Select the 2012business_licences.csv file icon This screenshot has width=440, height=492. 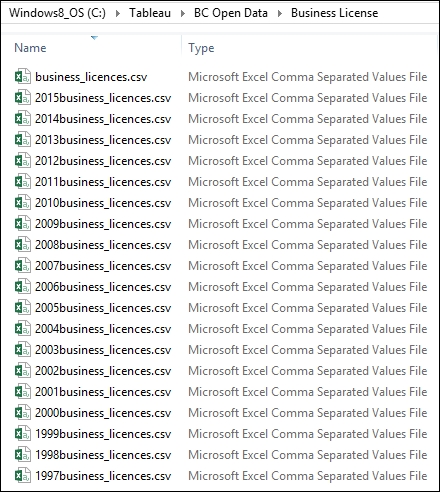[23, 161]
